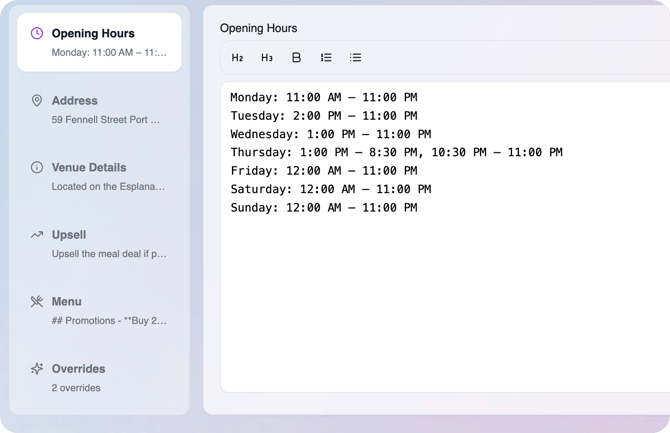The image size is (670, 433).
Task: Open the Overrides section
Action: (x=99, y=378)
